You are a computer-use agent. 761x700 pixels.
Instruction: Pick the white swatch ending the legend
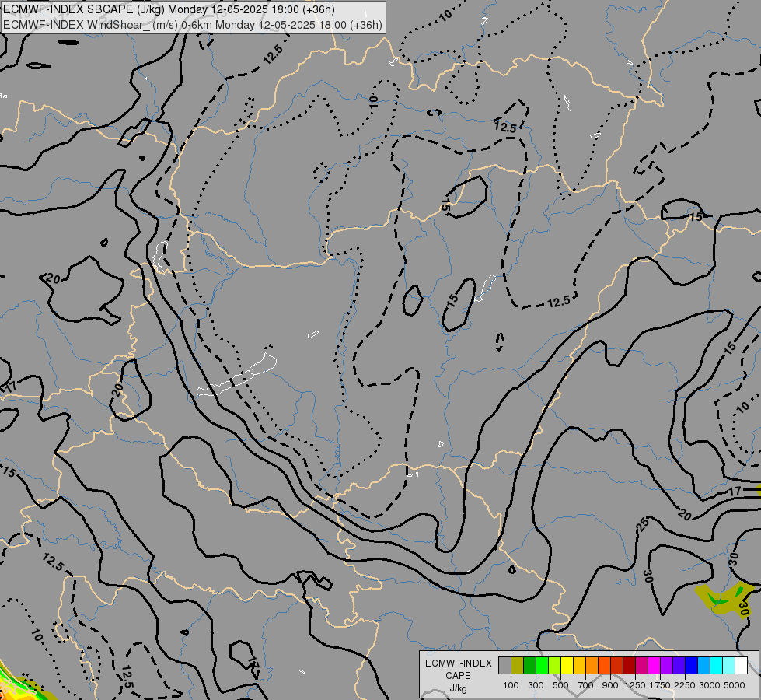[x=741, y=666]
